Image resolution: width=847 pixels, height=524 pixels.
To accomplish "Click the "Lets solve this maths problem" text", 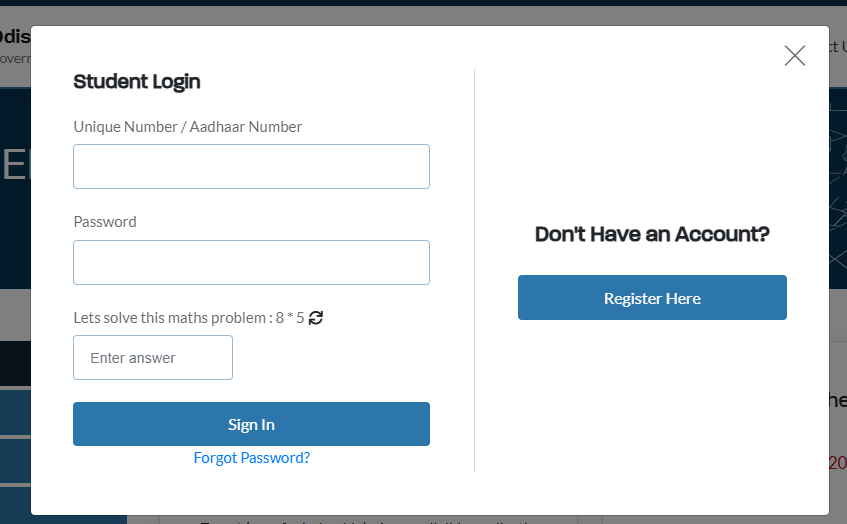I will click(172, 318).
